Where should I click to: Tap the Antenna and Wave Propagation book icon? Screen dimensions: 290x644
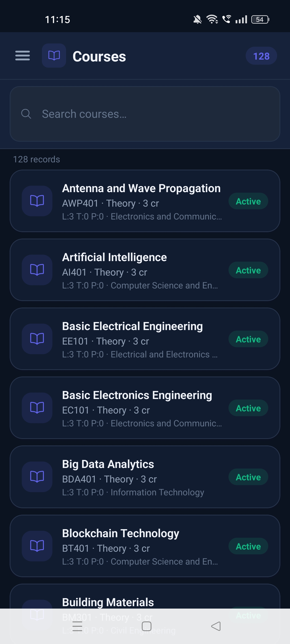[x=37, y=201]
